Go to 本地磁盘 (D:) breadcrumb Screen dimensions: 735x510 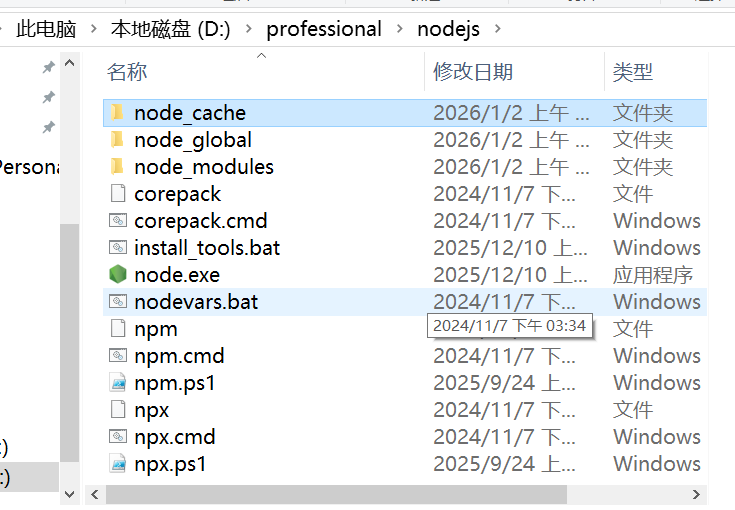(x=171, y=29)
